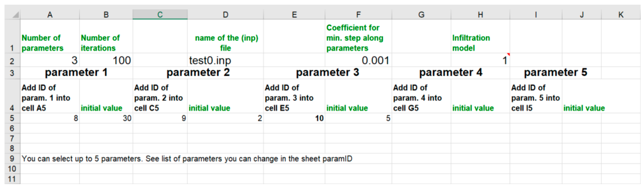Click the note about selecting up to 5 parameters
This screenshot has width=644, height=188.
(x=187, y=159)
